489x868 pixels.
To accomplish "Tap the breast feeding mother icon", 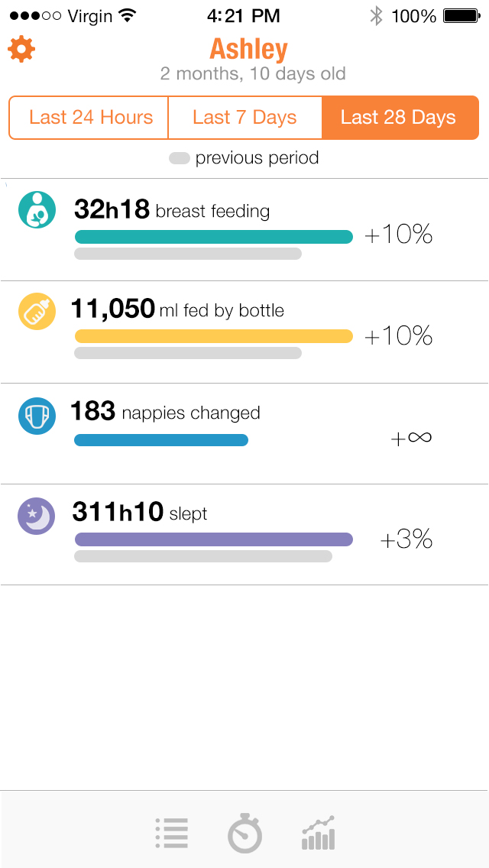I will tap(37, 209).
